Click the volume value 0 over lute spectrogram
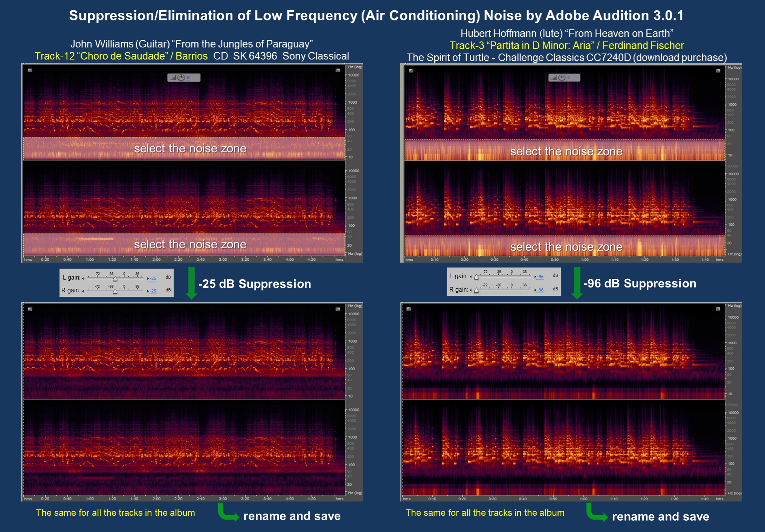The height and width of the screenshot is (532, 765). (569, 78)
